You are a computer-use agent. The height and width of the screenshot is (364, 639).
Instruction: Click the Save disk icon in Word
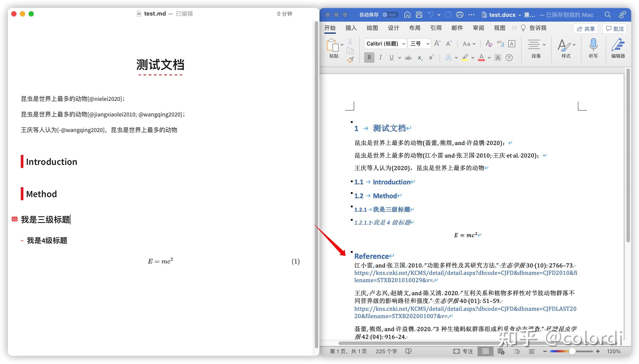419,15
